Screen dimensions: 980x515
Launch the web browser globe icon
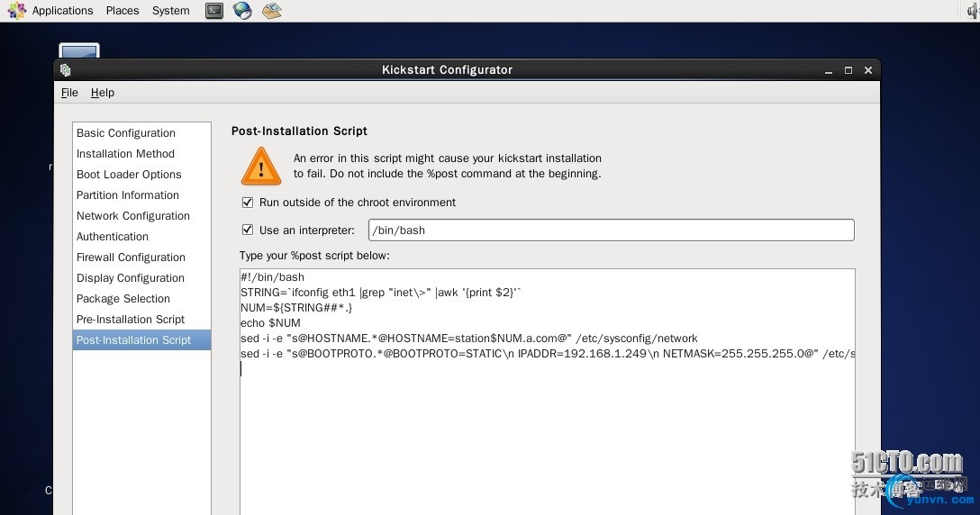tap(242, 11)
